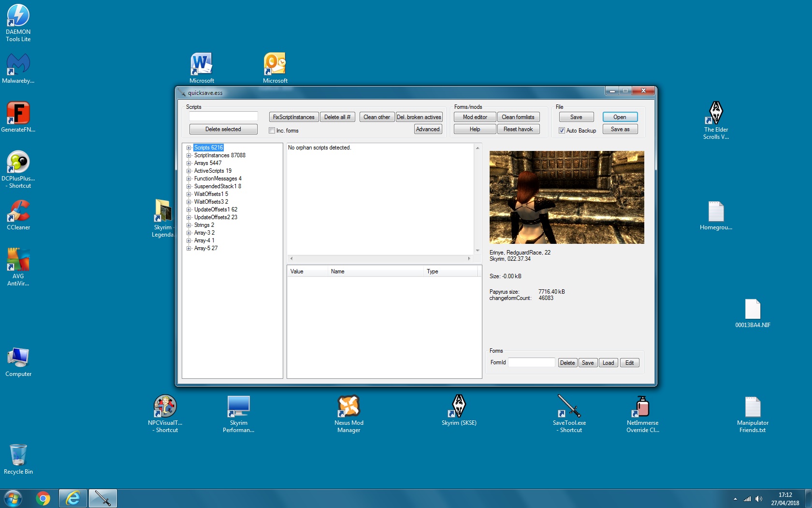Launch Malwarebytes from the desktop
This screenshot has width=812, height=508.
[18, 63]
